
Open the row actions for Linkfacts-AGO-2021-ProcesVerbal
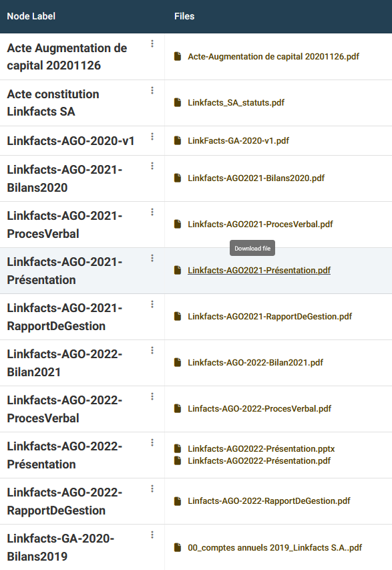pyautogui.click(x=152, y=212)
